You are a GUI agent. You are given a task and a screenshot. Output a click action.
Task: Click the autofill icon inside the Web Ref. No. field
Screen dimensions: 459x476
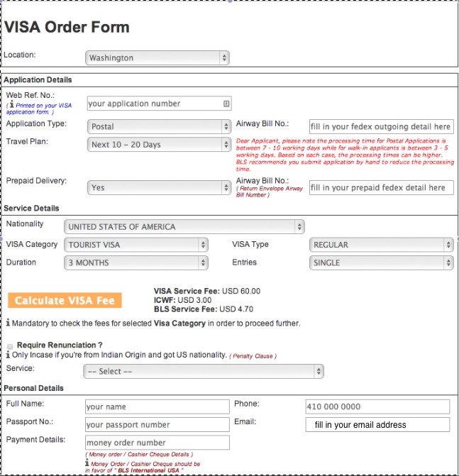(x=226, y=104)
